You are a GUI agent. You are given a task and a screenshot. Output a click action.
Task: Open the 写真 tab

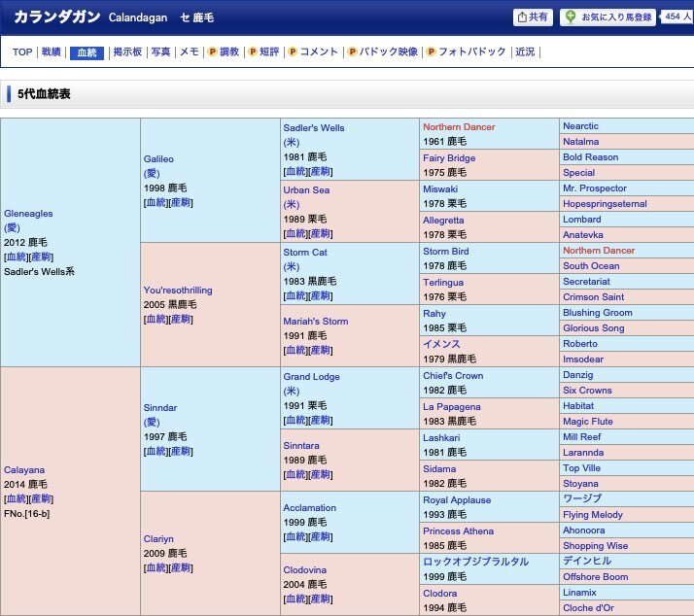pyautogui.click(x=160, y=52)
